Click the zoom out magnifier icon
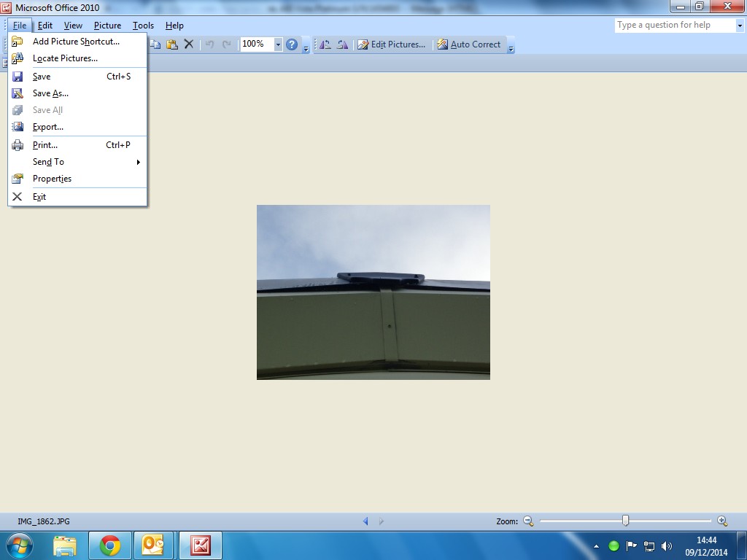The width and height of the screenshot is (747, 560). [x=528, y=521]
